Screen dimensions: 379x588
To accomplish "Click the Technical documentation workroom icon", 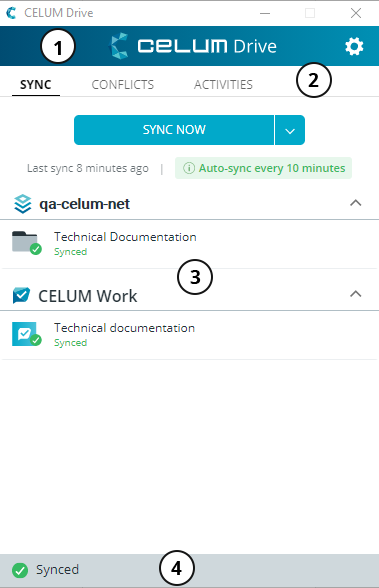I will [26, 334].
